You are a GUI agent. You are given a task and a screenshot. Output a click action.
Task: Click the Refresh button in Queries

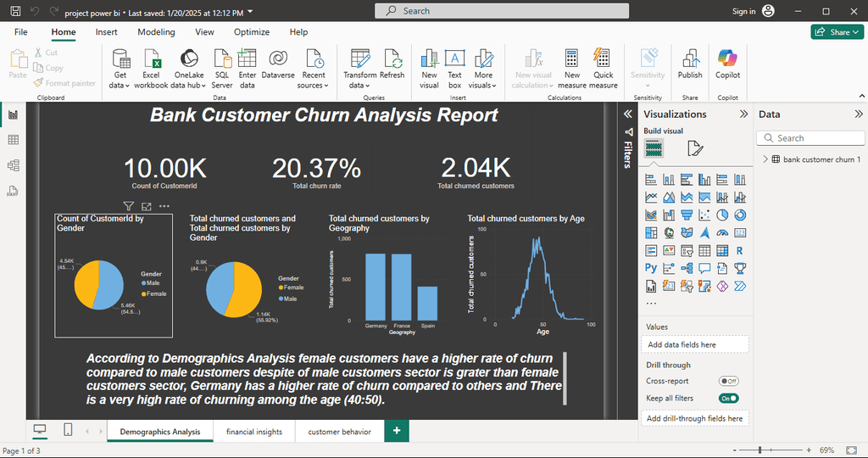392,64
